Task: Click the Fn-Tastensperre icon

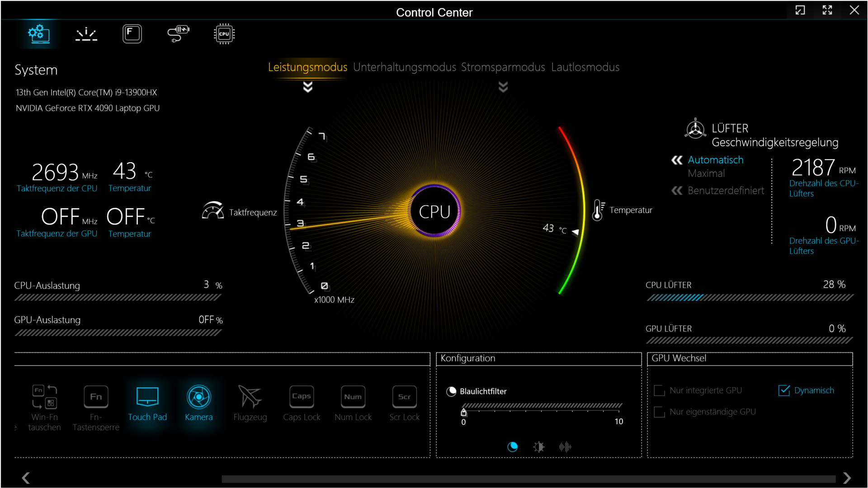Action: (96, 397)
